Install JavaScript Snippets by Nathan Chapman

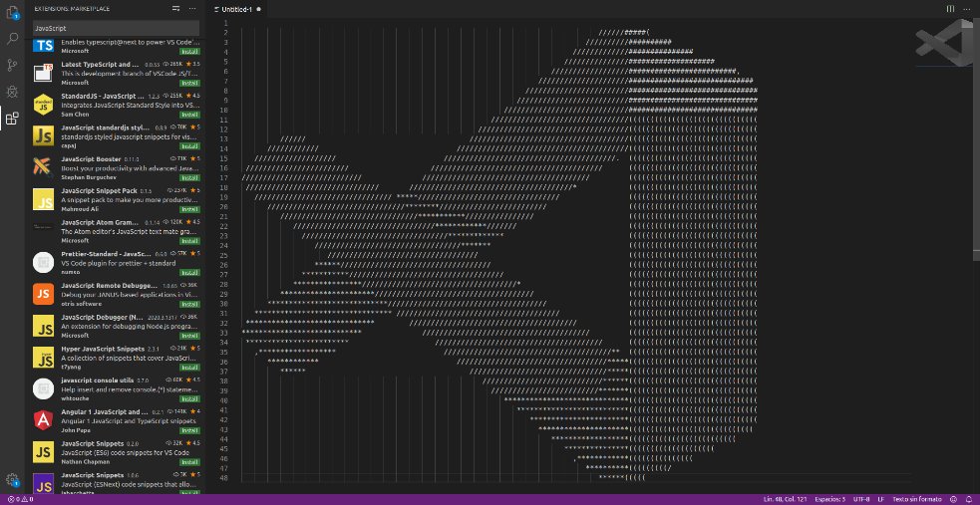coord(189,462)
